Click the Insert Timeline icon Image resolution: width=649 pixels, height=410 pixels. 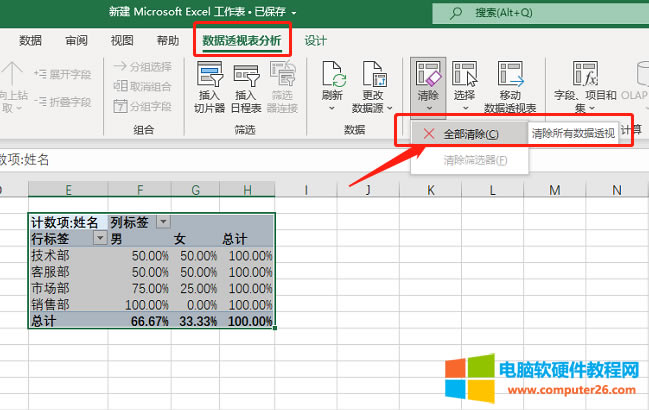pyautogui.click(x=246, y=77)
